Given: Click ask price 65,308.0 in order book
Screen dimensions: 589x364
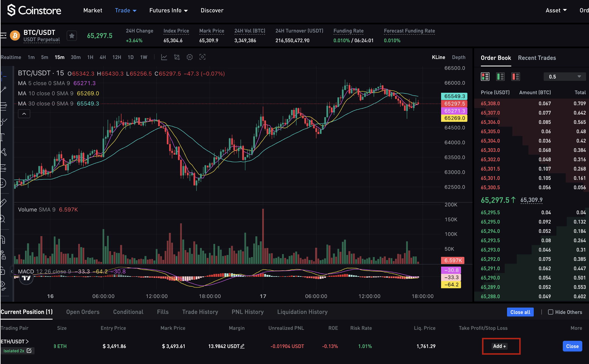Looking at the screenshot, I should pyautogui.click(x=490, y=104).
